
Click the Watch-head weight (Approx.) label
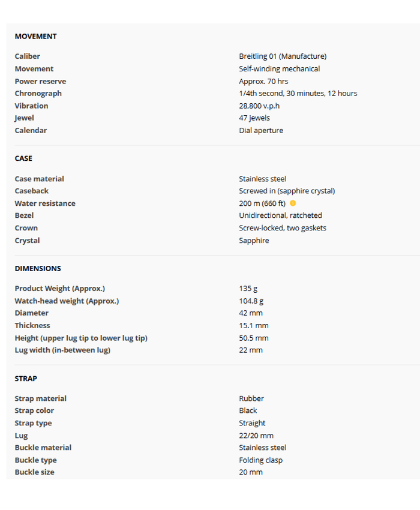click(x=67, y=301)
